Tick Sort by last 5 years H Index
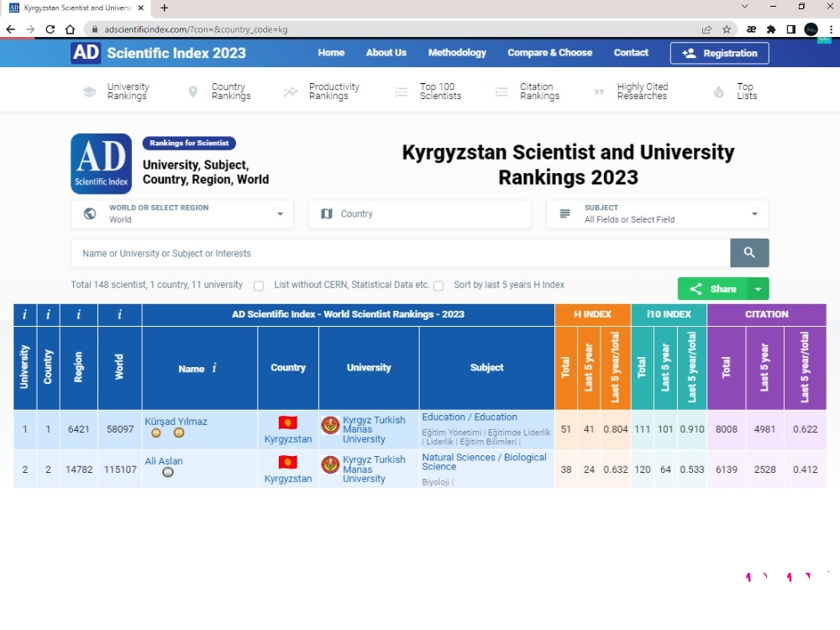This screenshot has width=840, height=630. tap(438, 286)
